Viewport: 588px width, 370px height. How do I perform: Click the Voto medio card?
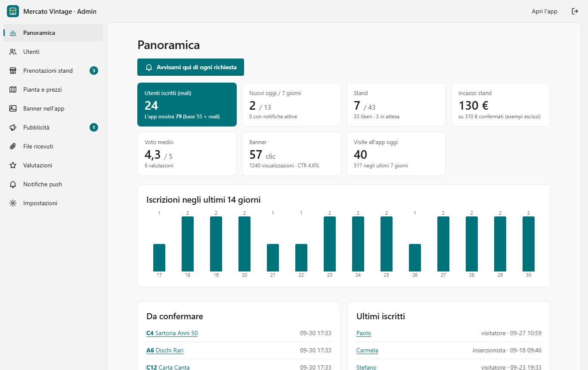[x=187, y=154]
